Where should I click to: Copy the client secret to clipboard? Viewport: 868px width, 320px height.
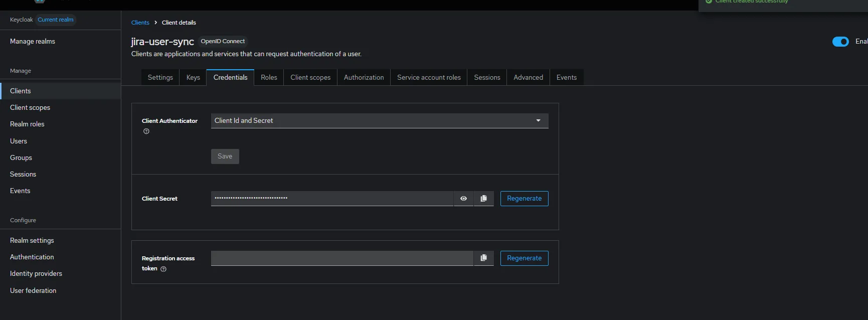point(483,199)
